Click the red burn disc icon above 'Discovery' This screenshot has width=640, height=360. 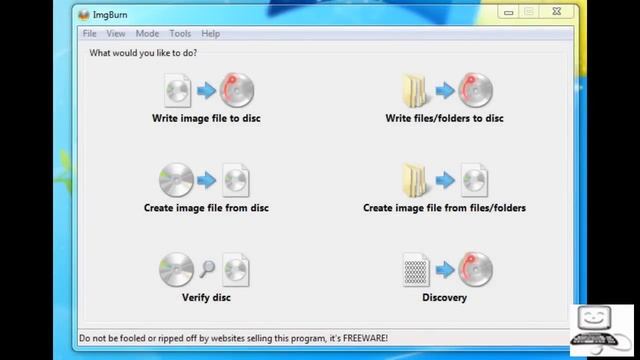476,269
